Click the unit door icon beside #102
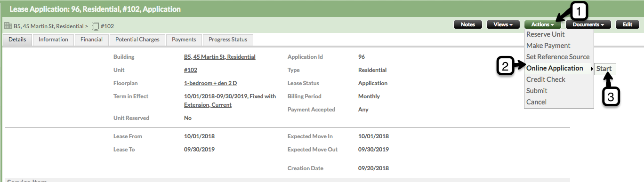Viewport: 644px width, 182px height. pyautogui.click(x=95, y=26)
